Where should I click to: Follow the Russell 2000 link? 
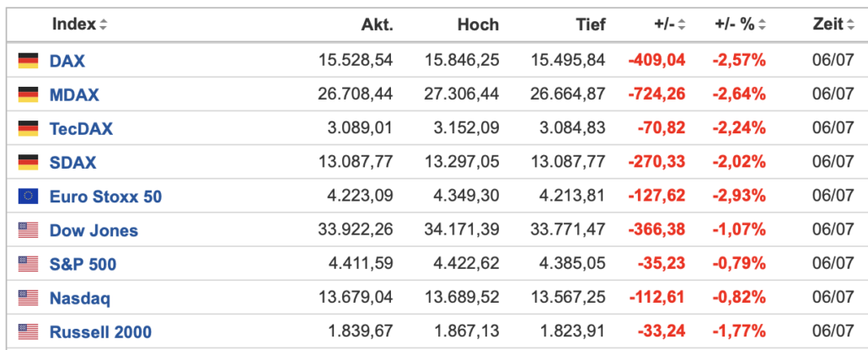[100, 332]
